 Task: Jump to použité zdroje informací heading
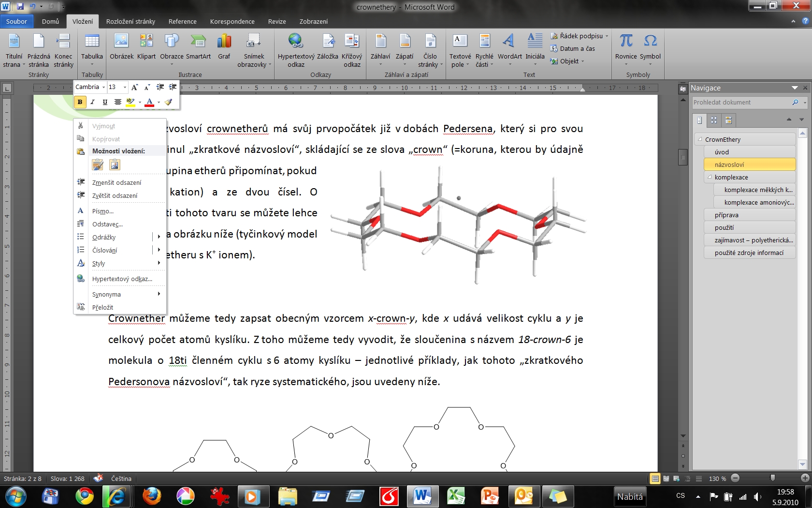750,253
